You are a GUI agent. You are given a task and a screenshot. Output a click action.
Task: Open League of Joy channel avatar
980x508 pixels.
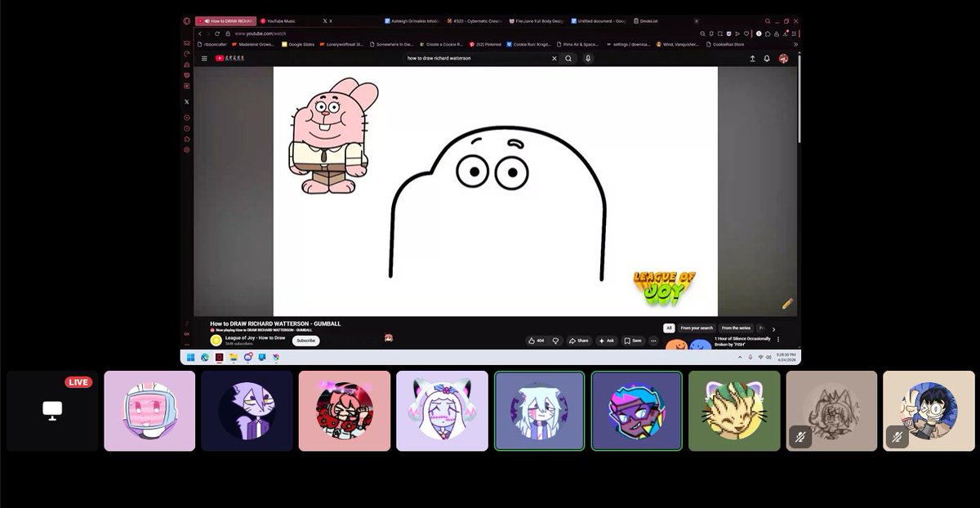coord(216,341)
